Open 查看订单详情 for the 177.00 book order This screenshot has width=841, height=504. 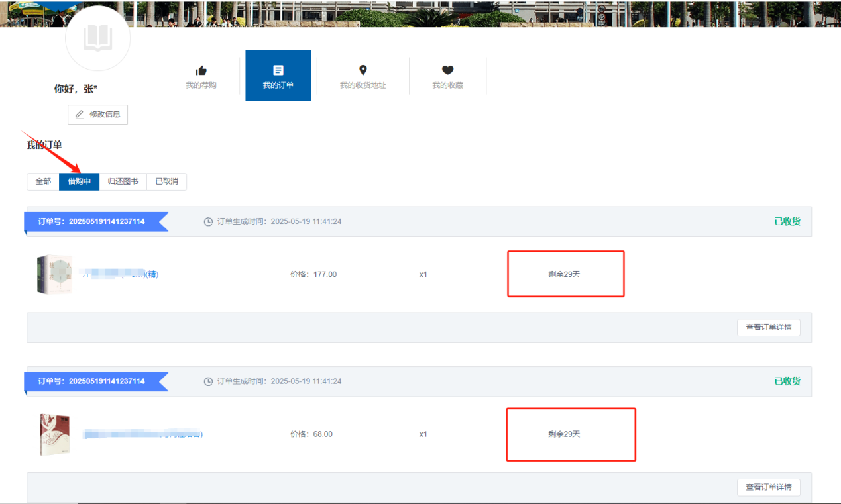[x=768, y=327]
